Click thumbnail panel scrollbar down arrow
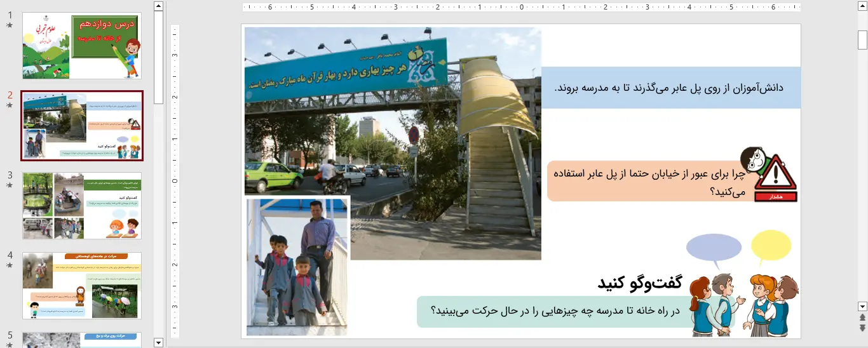Screen dimensions: 868x348 159,342
